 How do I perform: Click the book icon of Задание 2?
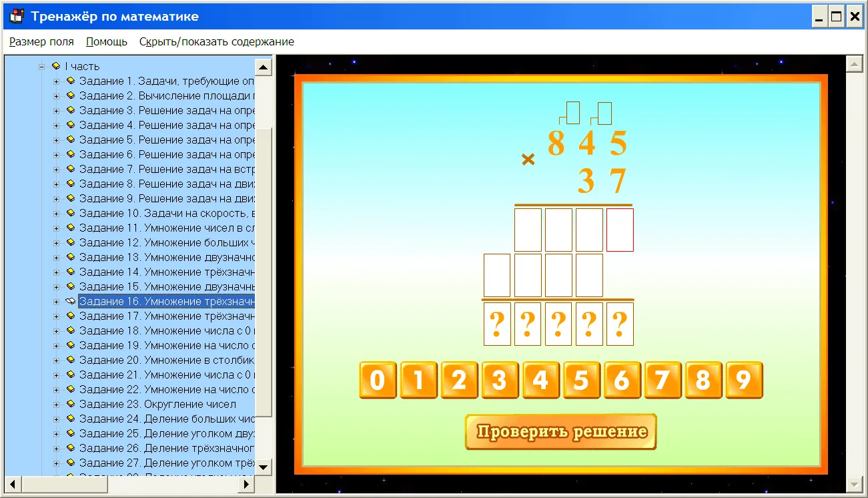pyautogui.click(x=70, y=96)
